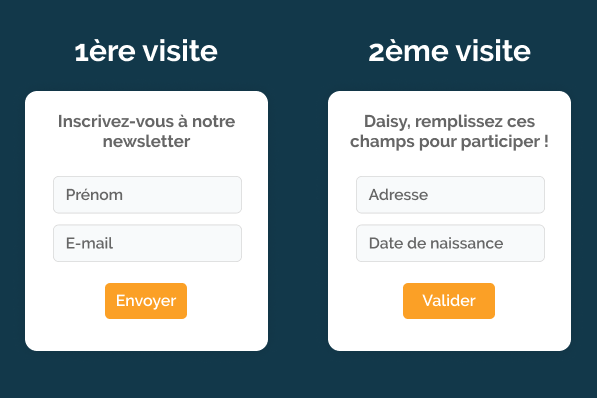Click dark background between the two cards
This screenshot has height=398, width=597.
(298, 221)
